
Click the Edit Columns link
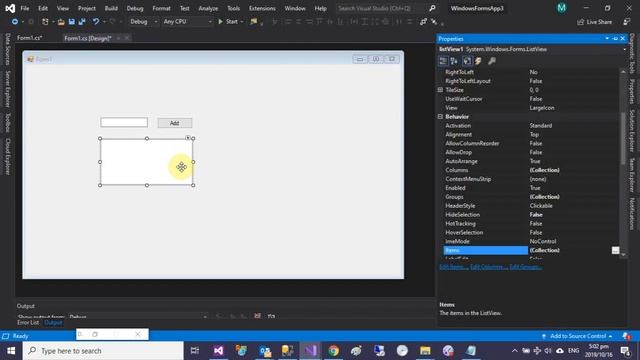pyautogui.click(x=489, y=267)
